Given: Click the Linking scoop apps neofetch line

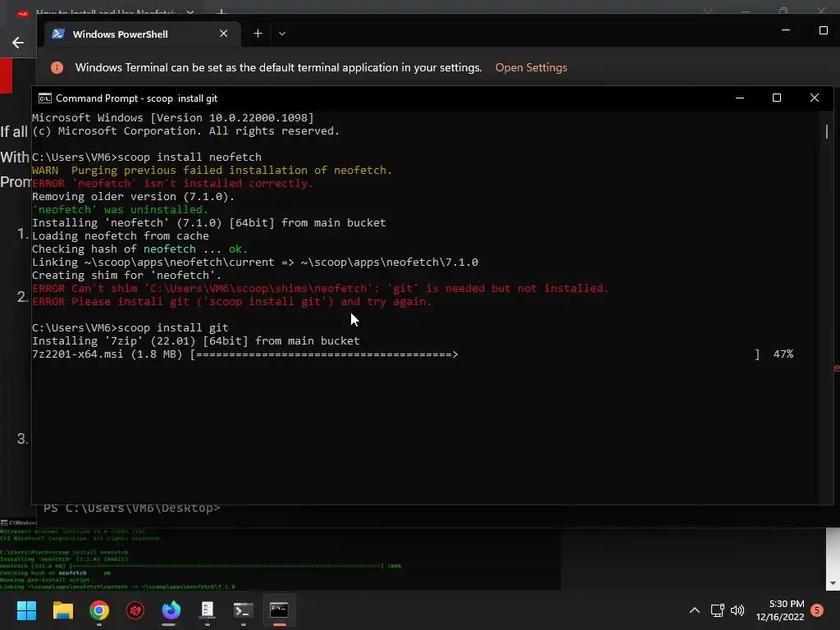Looking at the screenshot, I should pos(255,262).
